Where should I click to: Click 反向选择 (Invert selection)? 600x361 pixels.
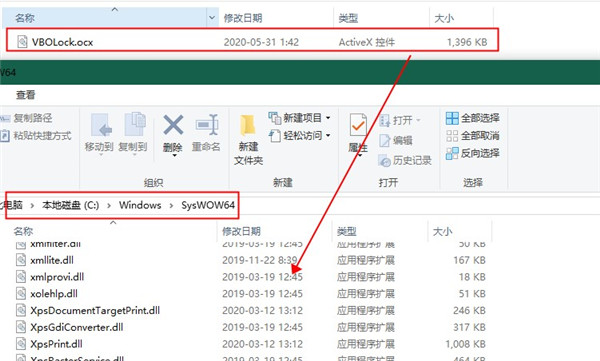click(473, 153)
